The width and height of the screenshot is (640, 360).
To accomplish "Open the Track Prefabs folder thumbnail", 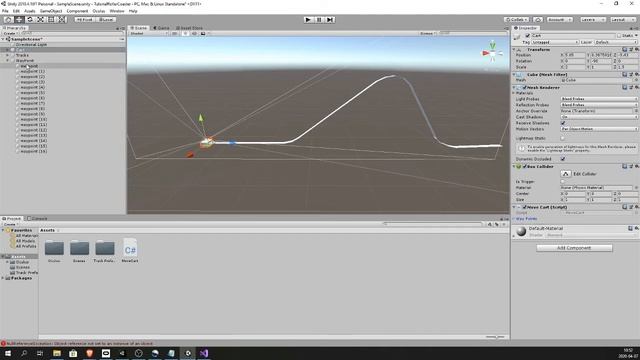I will tap(104, 251).
